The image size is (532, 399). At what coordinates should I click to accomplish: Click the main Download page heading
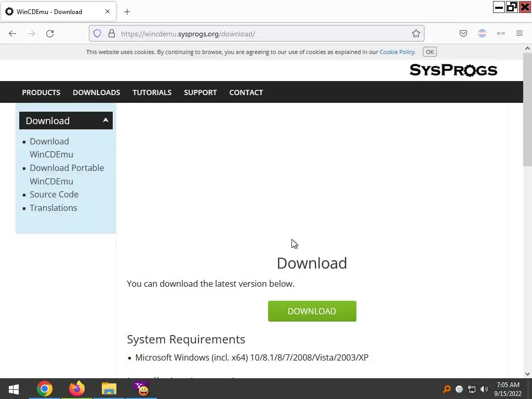312,263
